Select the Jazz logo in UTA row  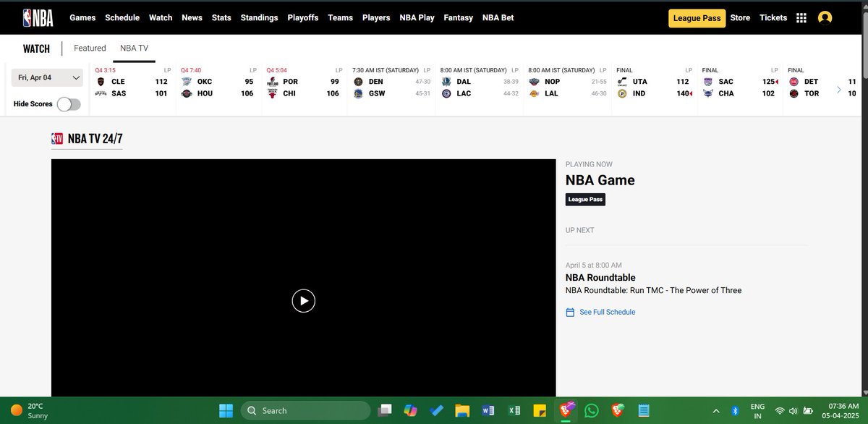pos(622,82)
